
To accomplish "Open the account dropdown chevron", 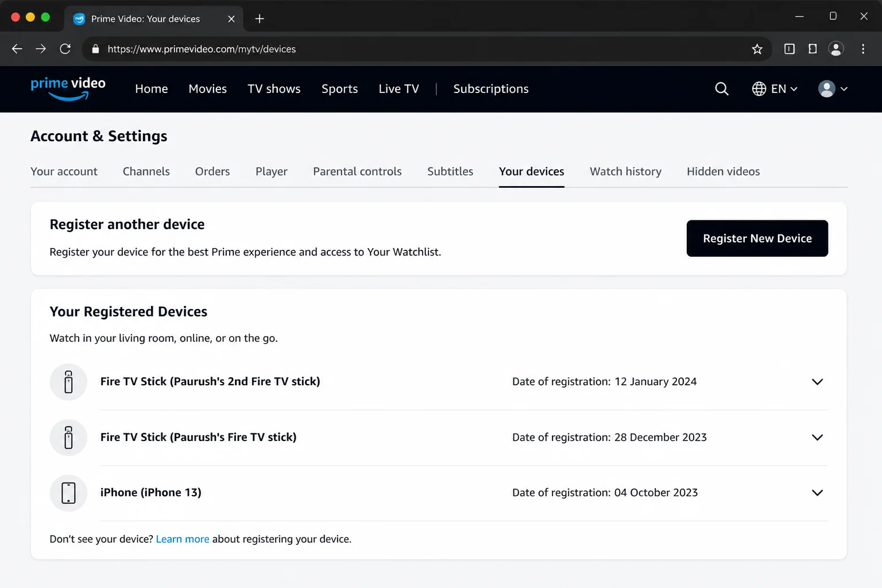I will [844, 89].
